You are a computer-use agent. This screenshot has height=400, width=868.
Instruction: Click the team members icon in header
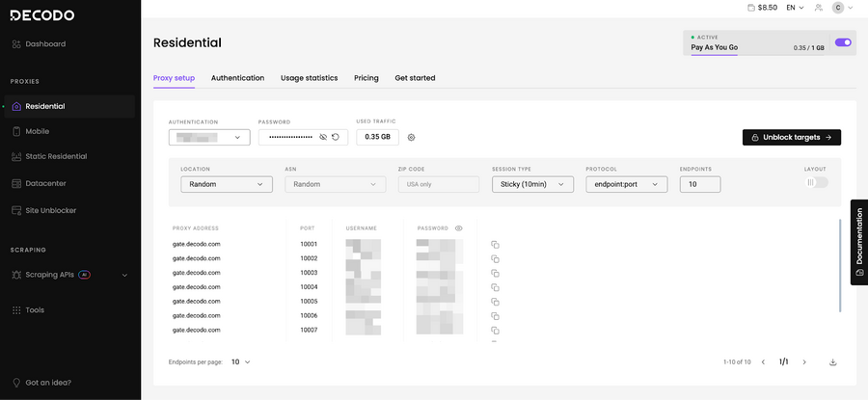(x=819, y=8)
